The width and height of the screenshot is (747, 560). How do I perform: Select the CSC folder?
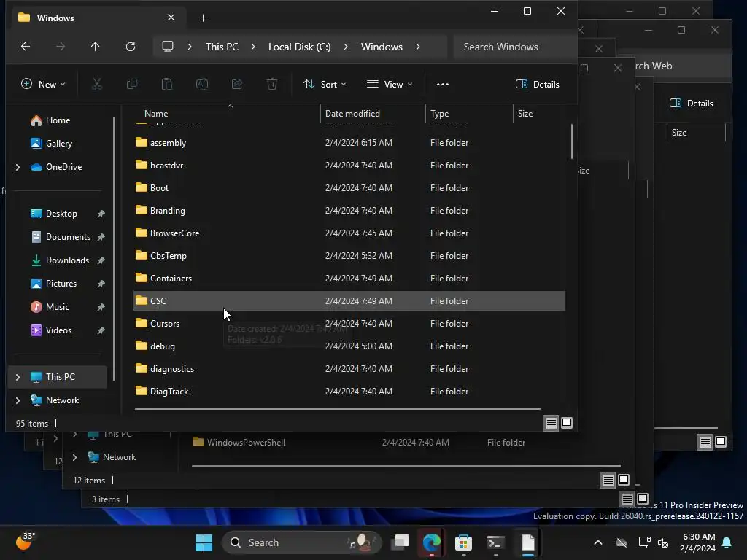pos(349,301)
